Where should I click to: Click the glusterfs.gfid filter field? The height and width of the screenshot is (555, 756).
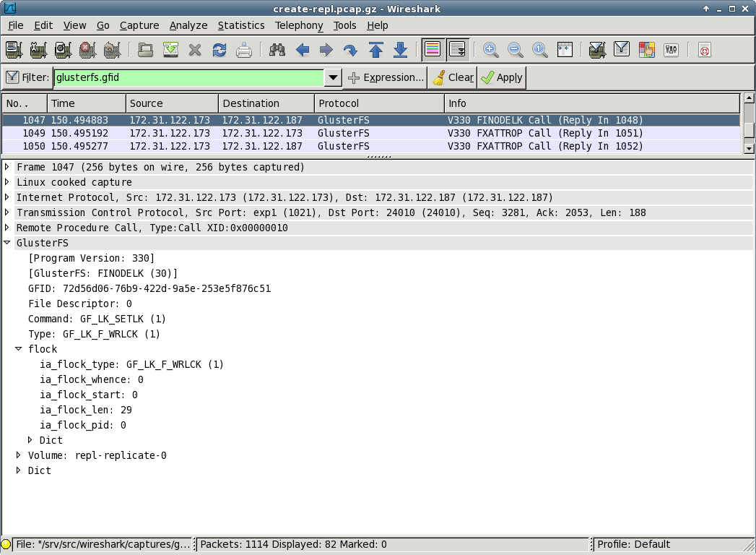point(188,77)
